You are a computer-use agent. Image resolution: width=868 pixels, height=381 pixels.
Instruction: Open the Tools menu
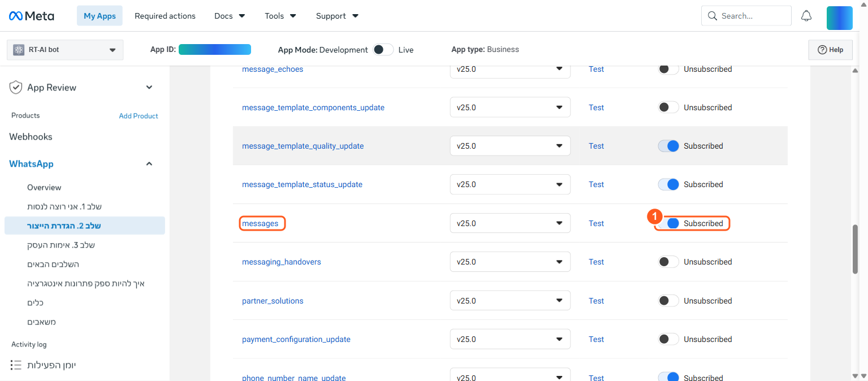coord(280,16)
